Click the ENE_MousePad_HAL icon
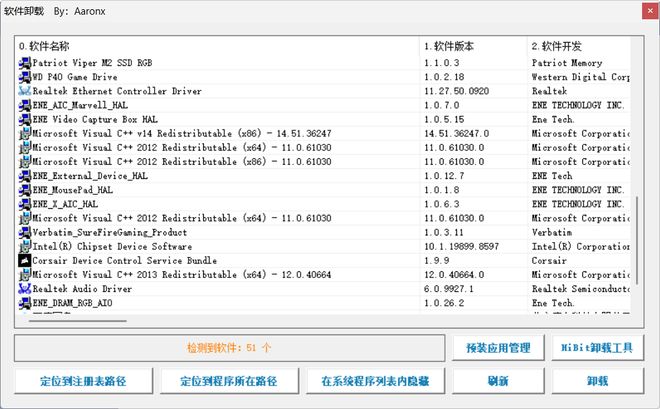Screen dimensions: 660x409 click(25, 190)
